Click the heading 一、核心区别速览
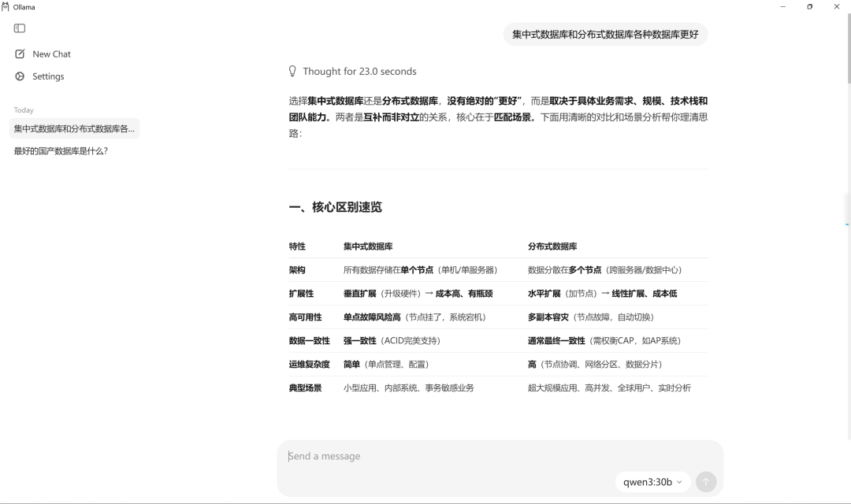 336,207
